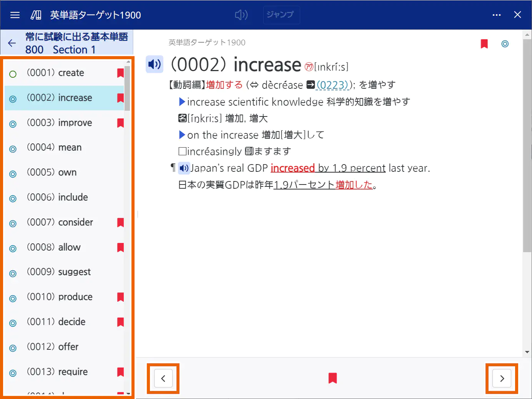
Task: Click the 英単語ターゲット1900 breadcrumb above the headword
Action: pyautogui.click(x=207, y=43)
